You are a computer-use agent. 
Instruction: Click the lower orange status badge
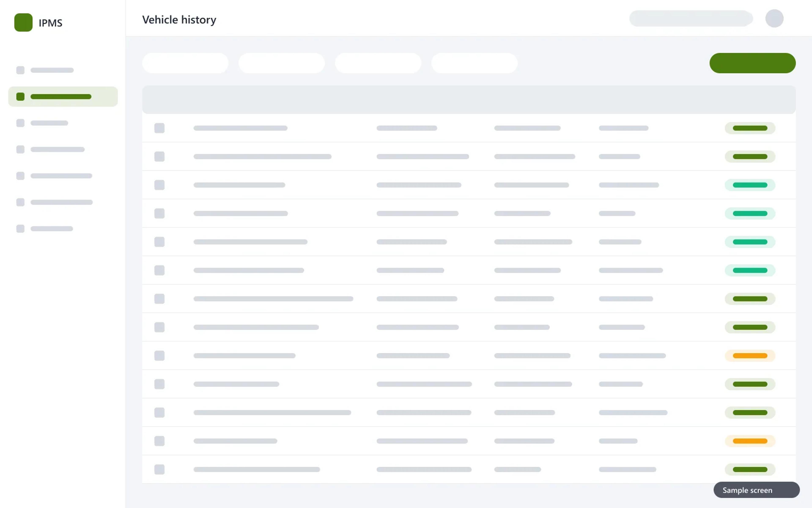pyautogui.click(x=750, y=441)
